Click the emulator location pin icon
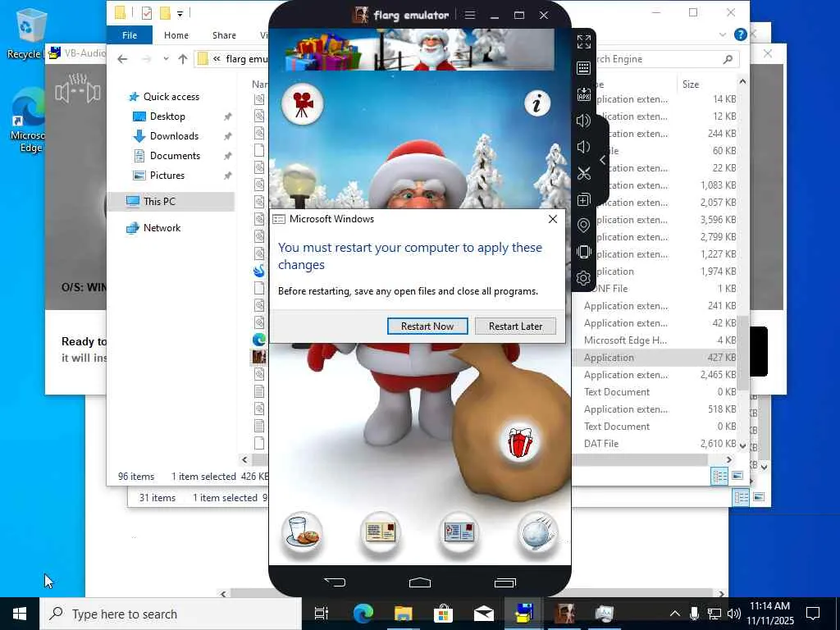840x630 pixels. 583,226
